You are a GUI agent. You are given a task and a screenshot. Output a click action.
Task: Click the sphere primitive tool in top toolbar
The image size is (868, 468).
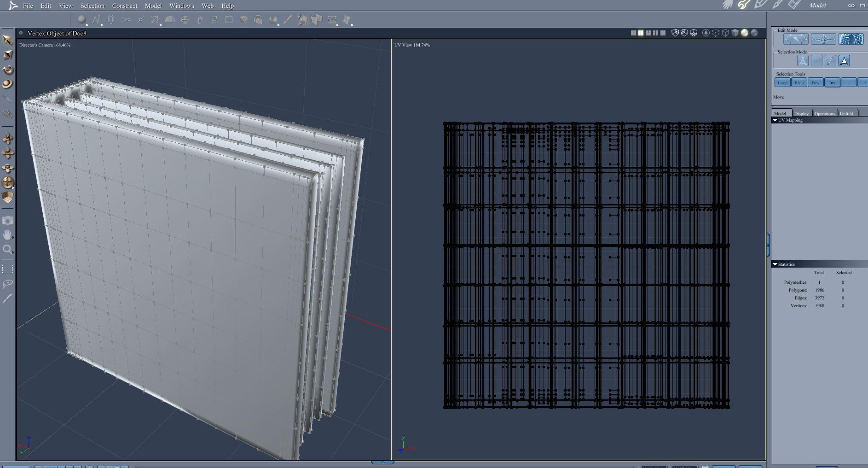81,20
